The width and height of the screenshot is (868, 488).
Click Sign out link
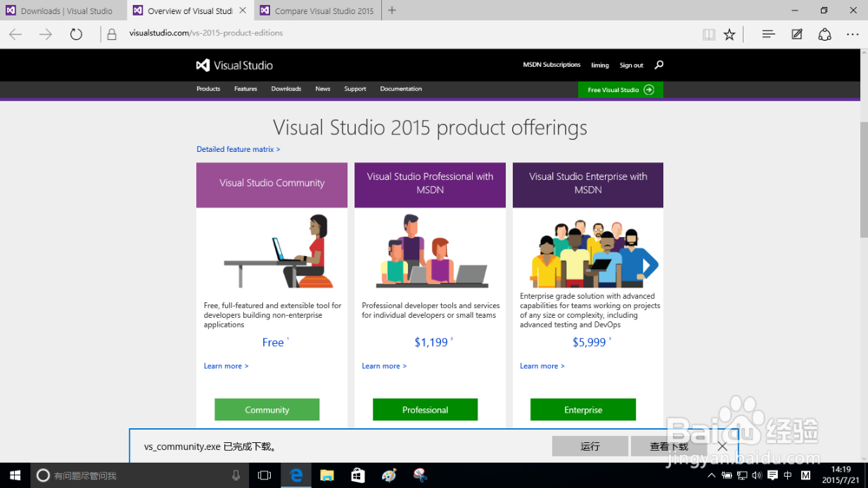point(631,65)
